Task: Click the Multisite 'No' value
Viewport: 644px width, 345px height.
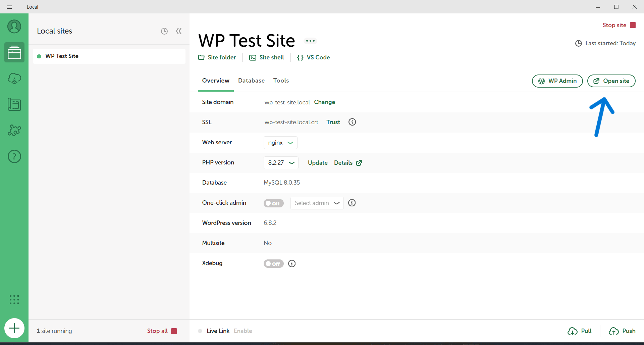Action: point(268,243)
